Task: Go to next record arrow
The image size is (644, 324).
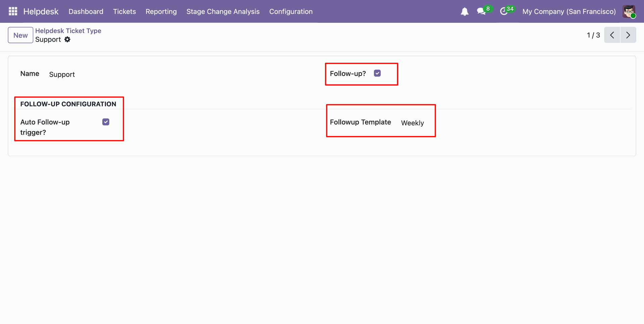Action: point(628,35)
